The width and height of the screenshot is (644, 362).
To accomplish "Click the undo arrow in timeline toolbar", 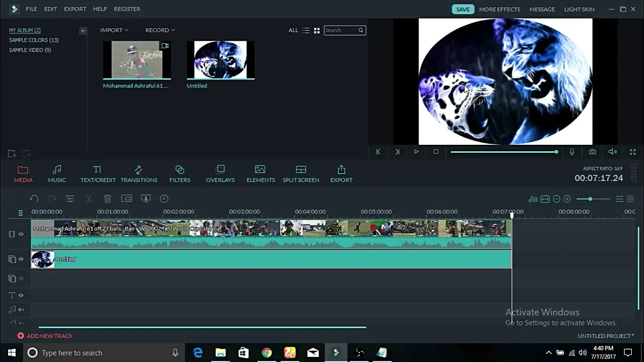I will pyautogui.click(x=34, y=199).
